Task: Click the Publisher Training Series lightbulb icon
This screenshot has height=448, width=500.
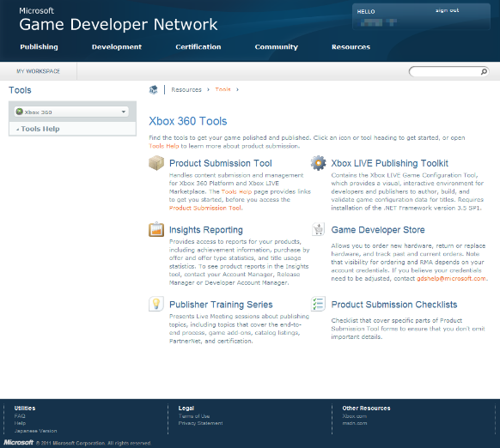Action: (x=156, y=304)
